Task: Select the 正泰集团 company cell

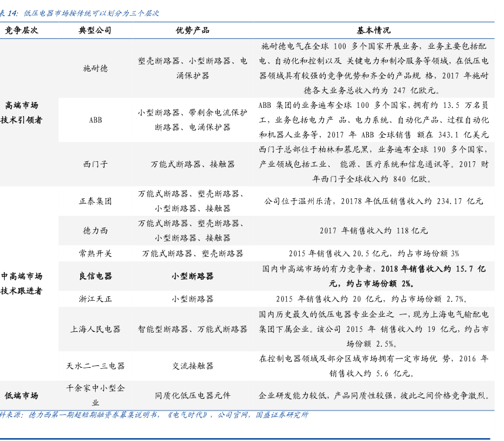Action: [x=95, y=201]
